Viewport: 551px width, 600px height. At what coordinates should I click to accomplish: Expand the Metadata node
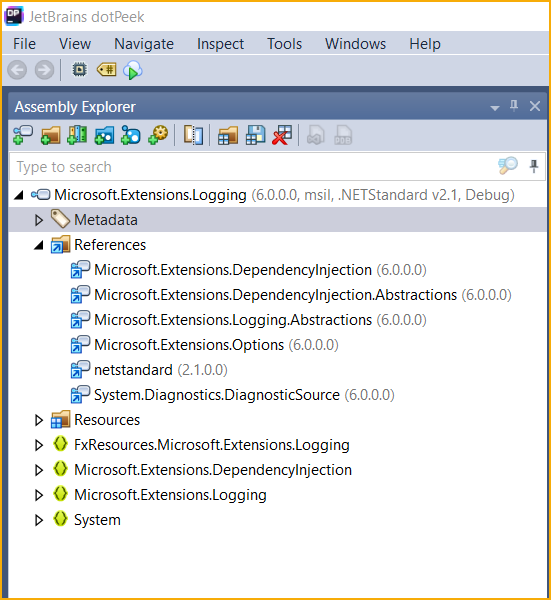tap(39, 220)
